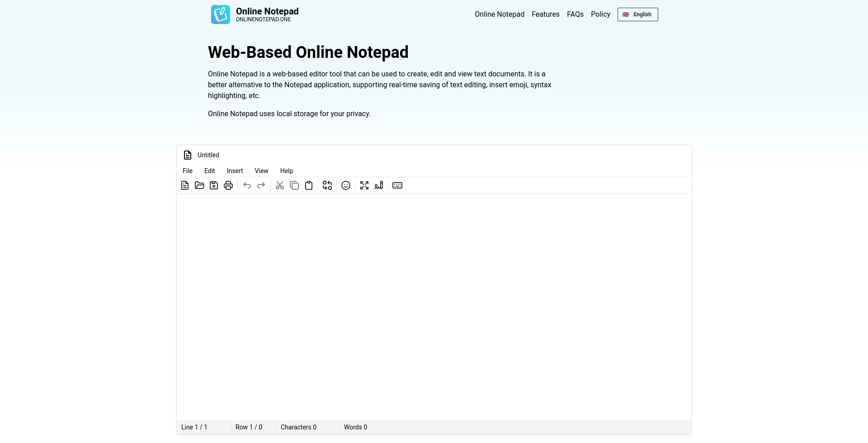Open a file using the folder icon
The image size is (868, 443).
tap(199, 185)
